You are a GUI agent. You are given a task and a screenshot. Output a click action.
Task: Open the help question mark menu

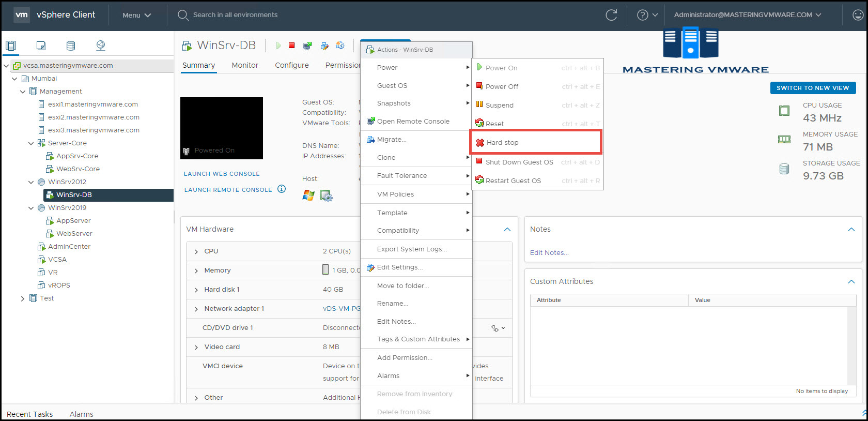[647, 15]
